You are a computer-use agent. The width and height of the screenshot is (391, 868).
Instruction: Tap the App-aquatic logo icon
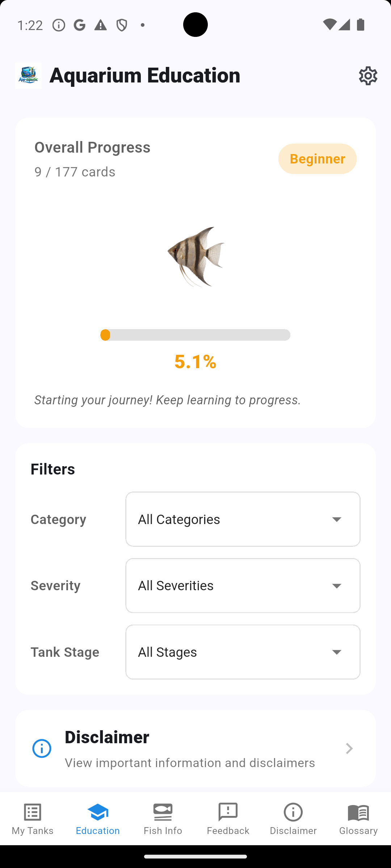(28, 76)
